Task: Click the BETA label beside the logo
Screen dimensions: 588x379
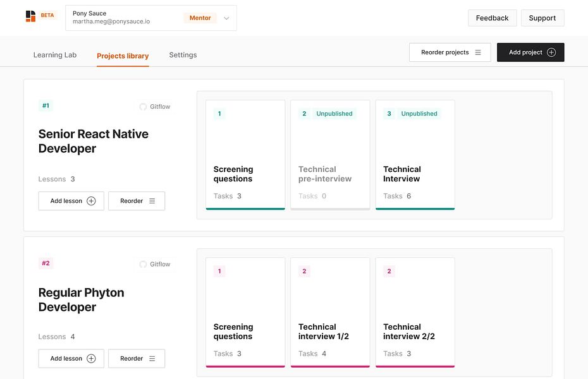Action: tap(47, 15)
